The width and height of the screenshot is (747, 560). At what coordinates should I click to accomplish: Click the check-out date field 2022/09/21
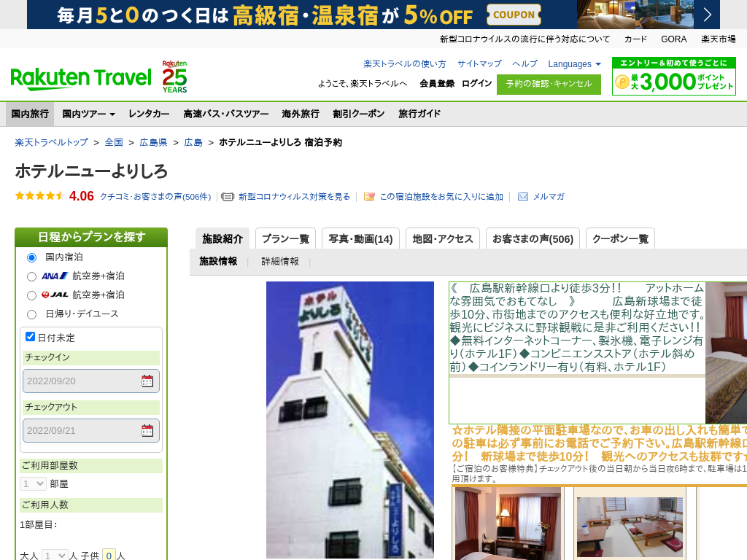point(91,430)
